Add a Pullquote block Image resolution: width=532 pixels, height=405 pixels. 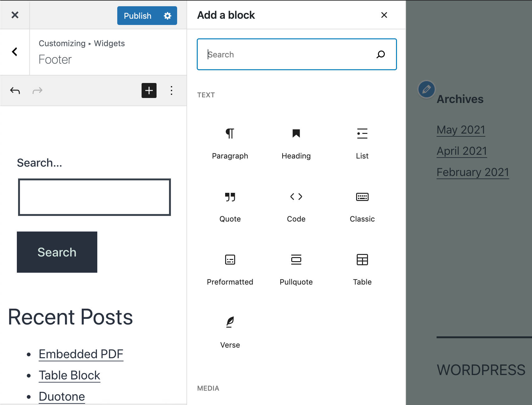[x=296, y=270]
